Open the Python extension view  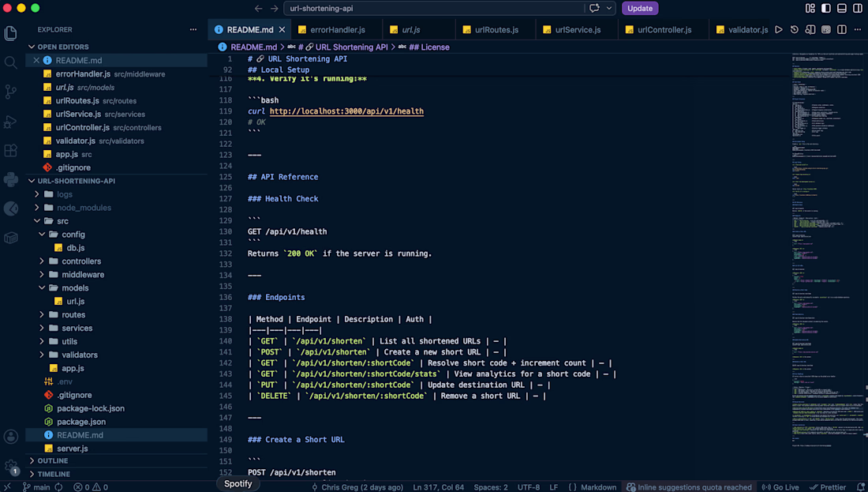point(10,179)
